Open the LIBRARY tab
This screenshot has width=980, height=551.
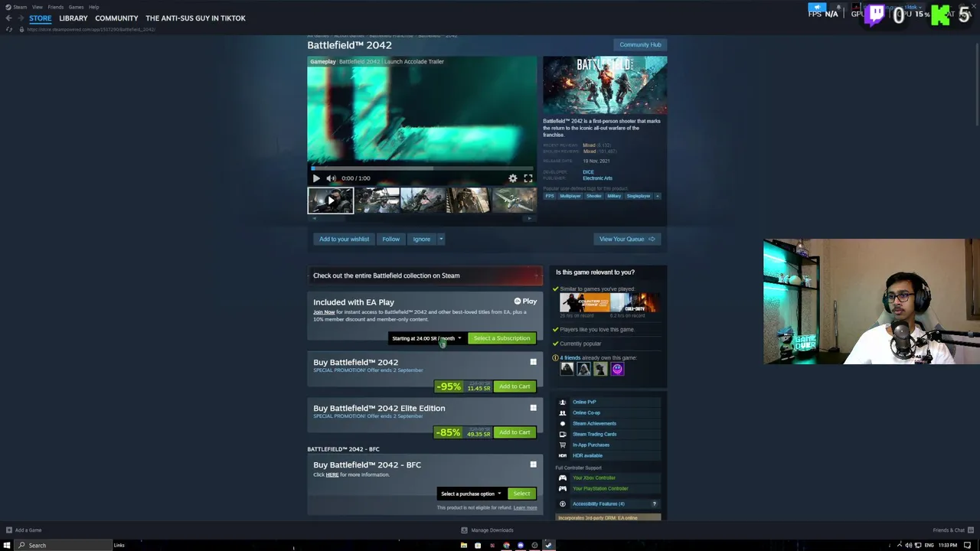click(x=73, y=18)
